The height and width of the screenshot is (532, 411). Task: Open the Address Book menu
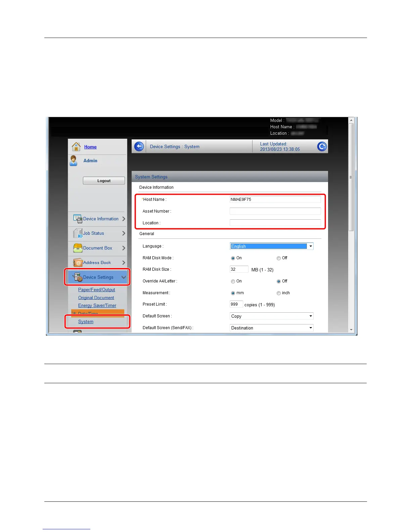coord(97,263)
